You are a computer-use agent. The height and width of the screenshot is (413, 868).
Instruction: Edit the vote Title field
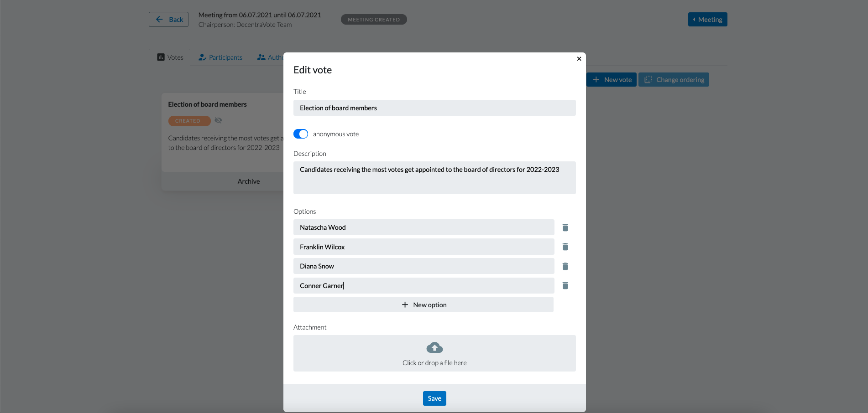(x=434, y=108)
